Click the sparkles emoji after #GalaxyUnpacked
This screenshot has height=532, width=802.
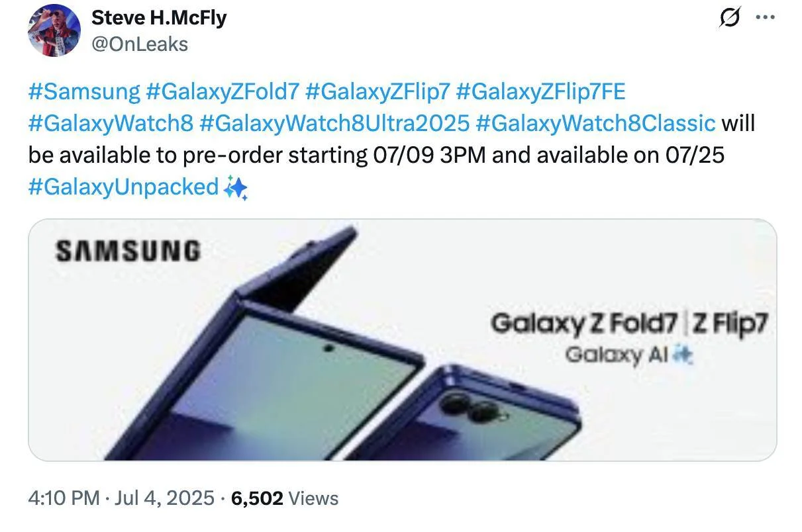[x=235, y=188]
